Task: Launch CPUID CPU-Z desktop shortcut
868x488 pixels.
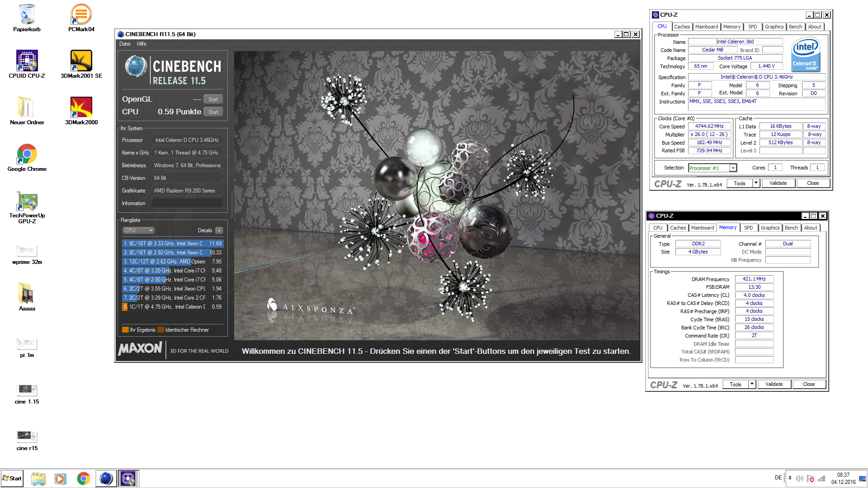Action: [27, 64]
